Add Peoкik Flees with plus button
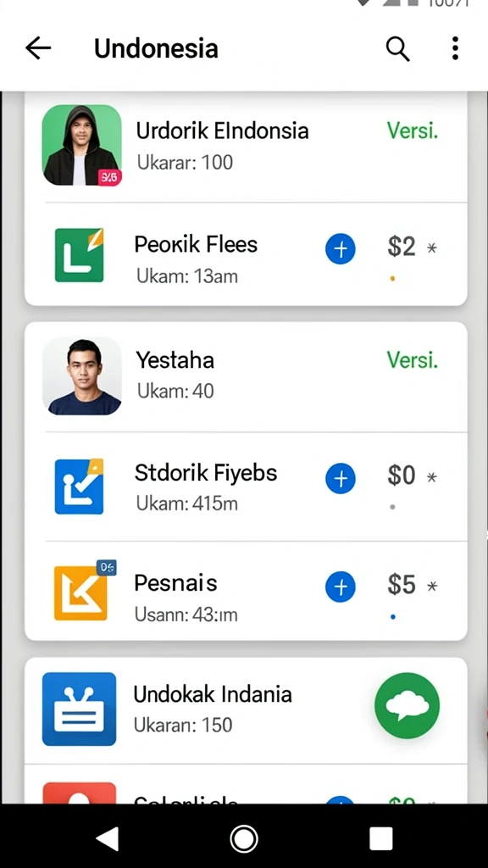 (341, 249)
